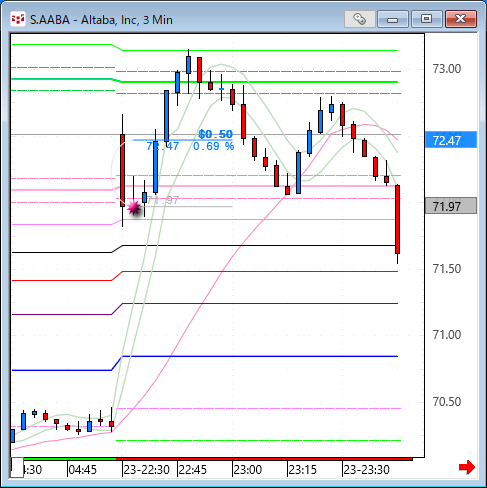Minimize the S.AABA chart window
Screen dimensions: 487x488
click(392, 19)
